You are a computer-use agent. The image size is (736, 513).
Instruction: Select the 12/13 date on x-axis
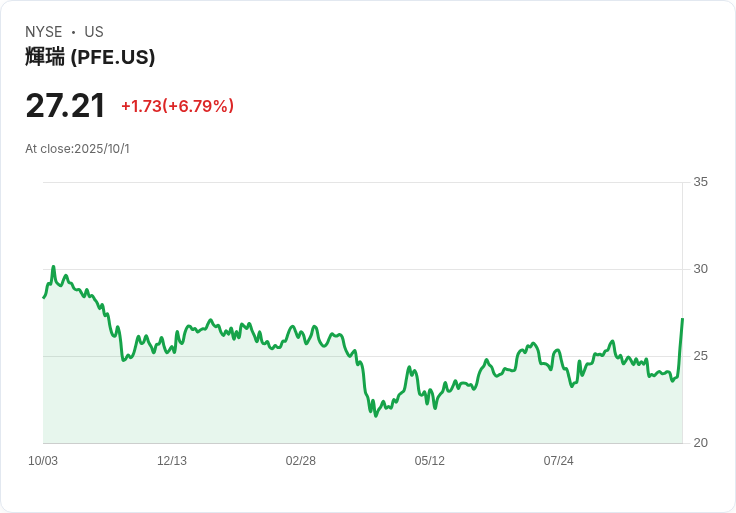(172, 461)
